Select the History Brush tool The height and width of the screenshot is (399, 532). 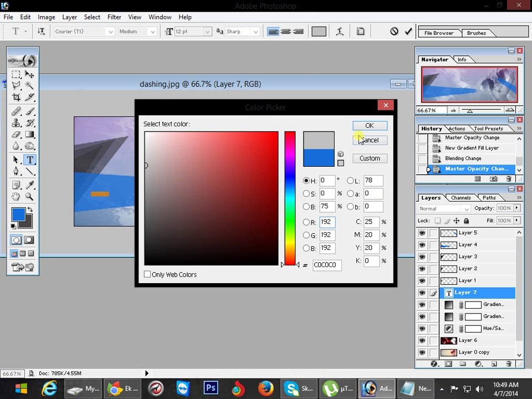click(x=29, y=123)
